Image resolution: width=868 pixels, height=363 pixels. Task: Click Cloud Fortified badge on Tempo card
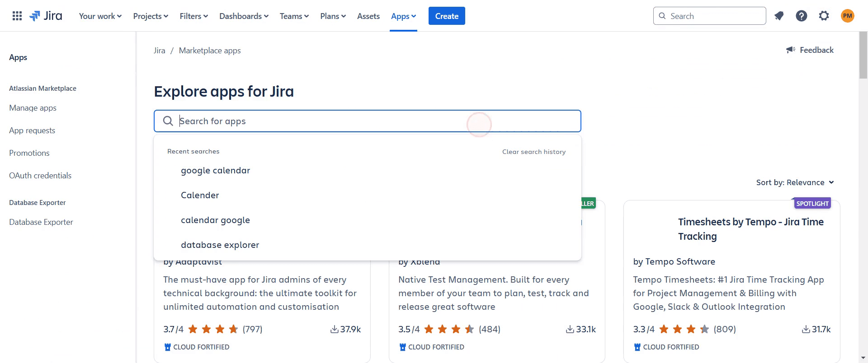click(666, 347)
